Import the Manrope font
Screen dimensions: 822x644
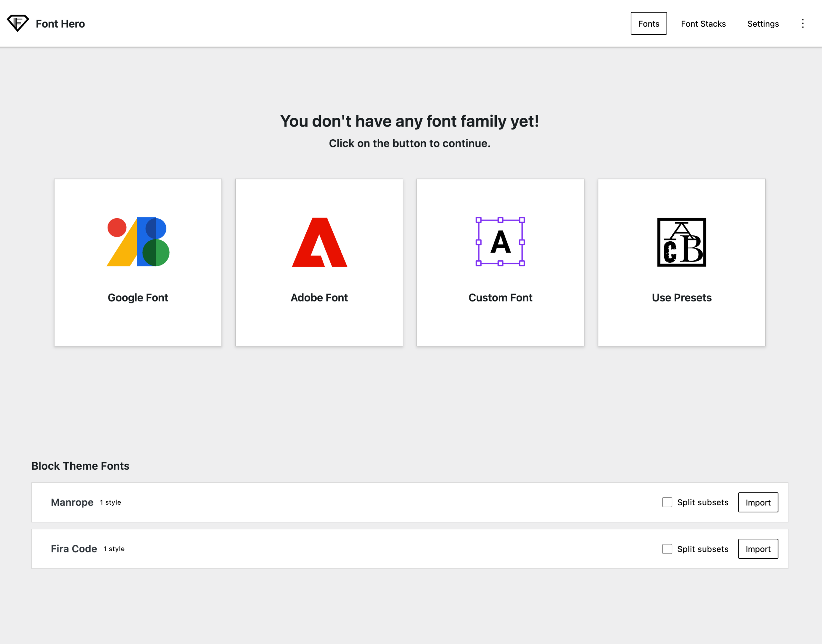point(758,502)
